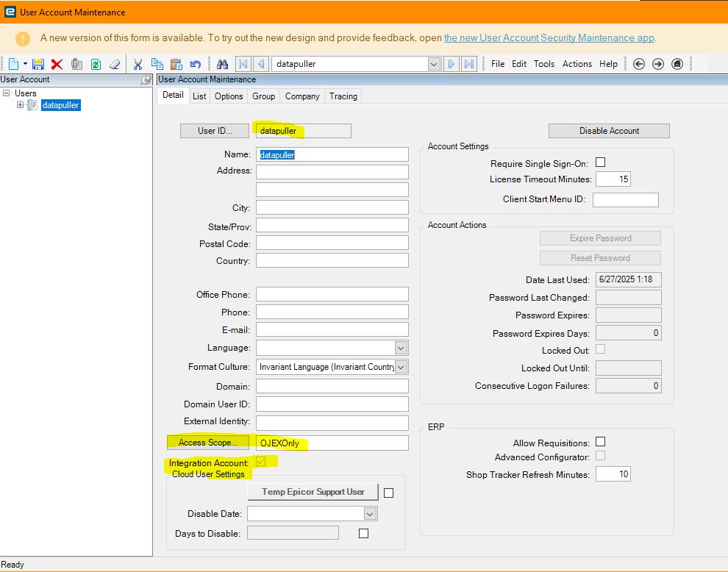This screenshot has height=572, width=728.
Task: Check the Allow Requisitions checkbox
Action: click(600, 442)
